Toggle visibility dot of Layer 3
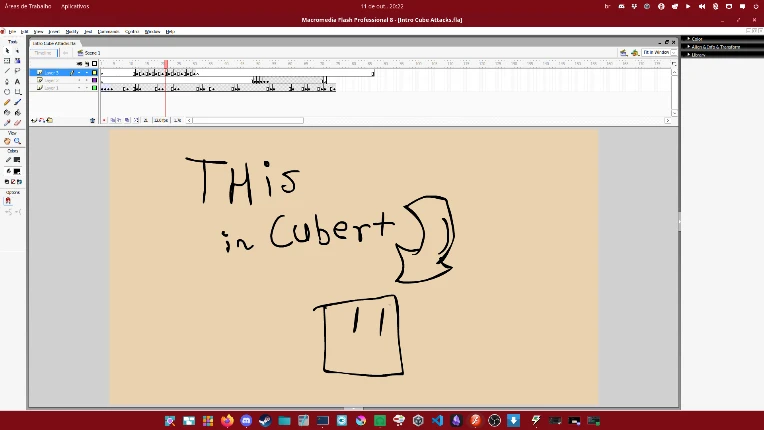 pyautogui.click(x=79, y=73)
